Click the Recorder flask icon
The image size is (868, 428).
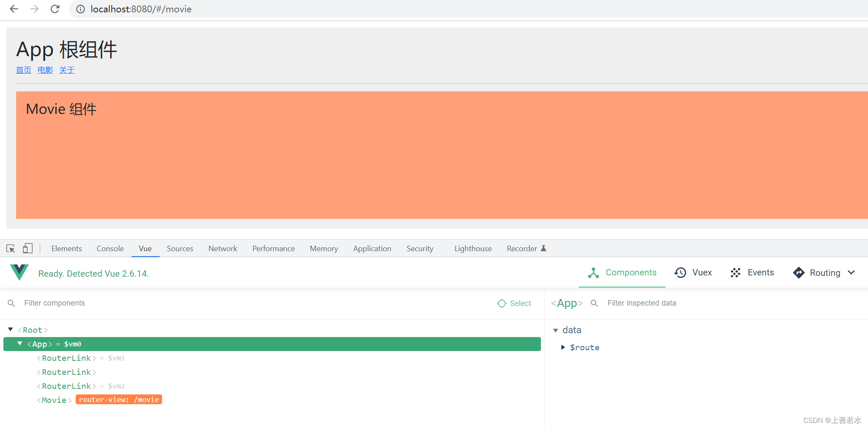point(544,248)
